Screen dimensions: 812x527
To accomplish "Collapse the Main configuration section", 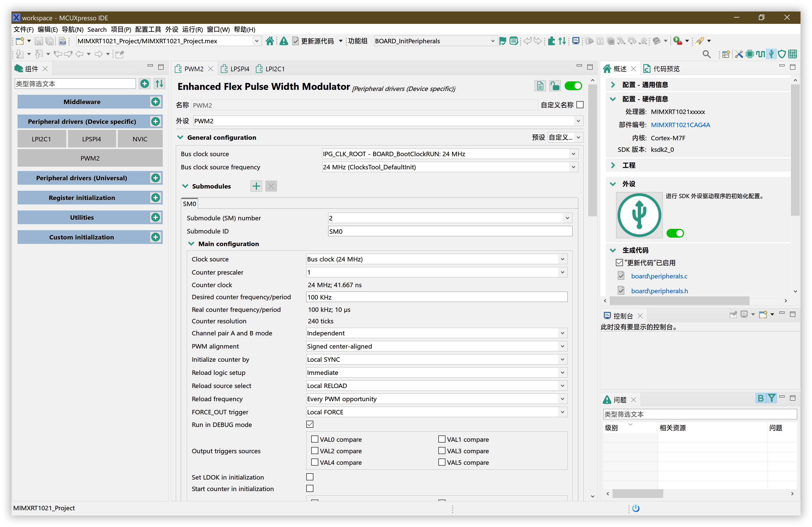I will pyautogui.click(x=191, y=244).
